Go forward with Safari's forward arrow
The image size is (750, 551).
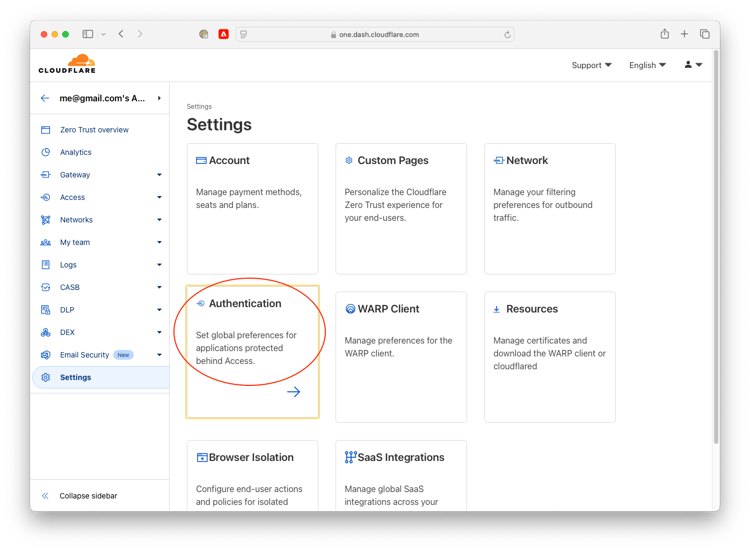click(x=140, y=34)
